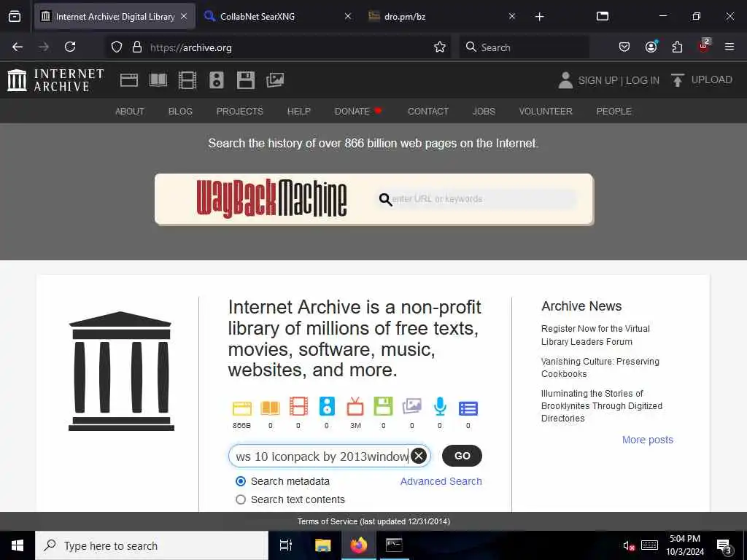747x560 pixels.
Task: Select the red film movies media icon
Action: coord(298,407)
